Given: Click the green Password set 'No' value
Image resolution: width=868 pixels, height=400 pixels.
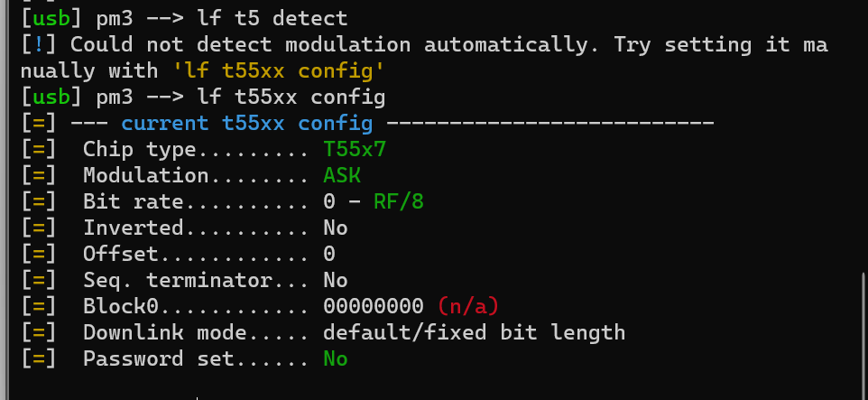Looking at the screenshot, I should [336, 359].
